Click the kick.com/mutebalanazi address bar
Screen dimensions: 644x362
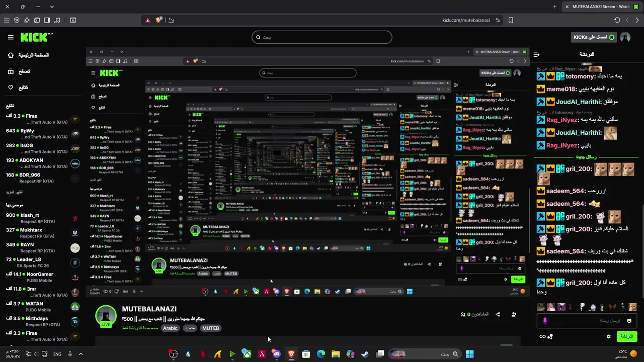click(466, 20)
